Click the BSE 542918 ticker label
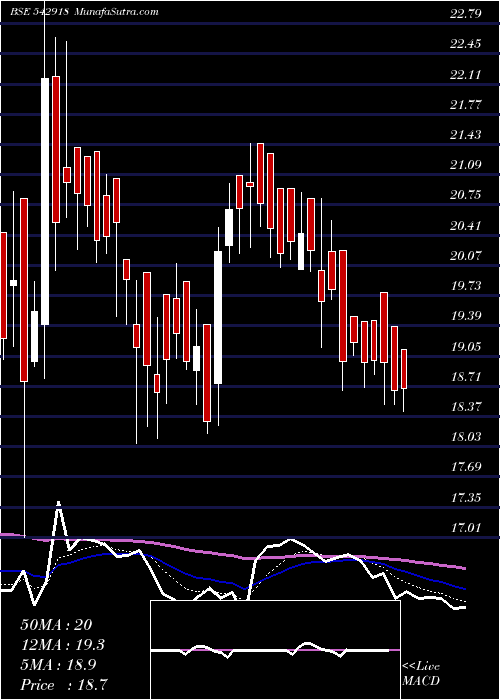The image size is (500, 700). coord(40,12)
